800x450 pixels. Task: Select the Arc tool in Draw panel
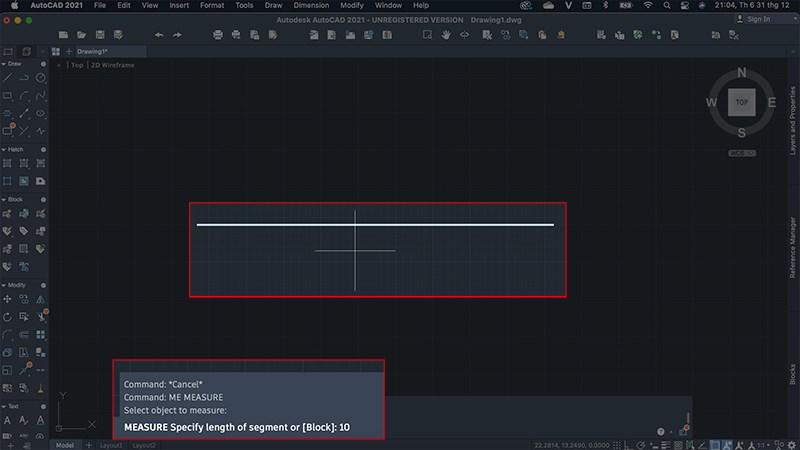[x=24, y=95]
